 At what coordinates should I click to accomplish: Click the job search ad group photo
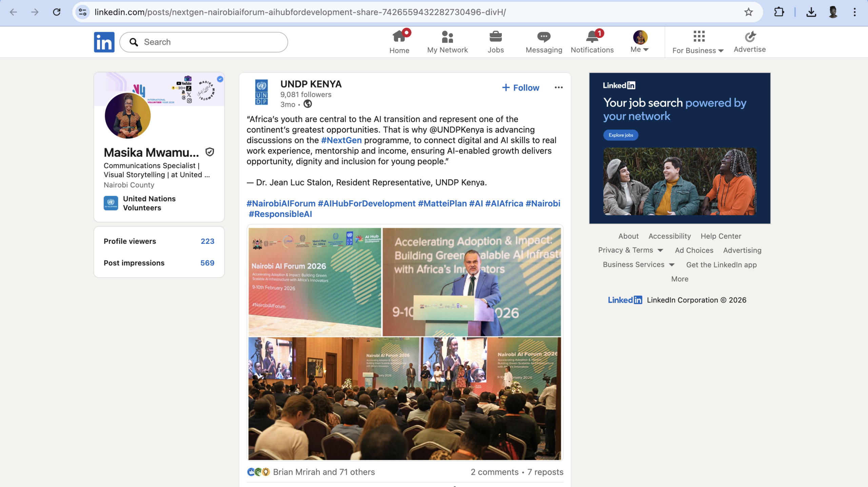[679, 181]
